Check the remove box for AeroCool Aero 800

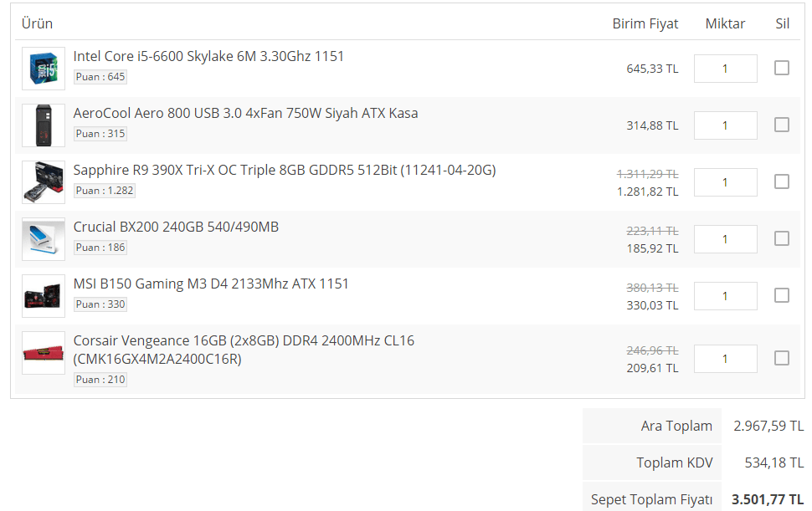click(782, 125)
